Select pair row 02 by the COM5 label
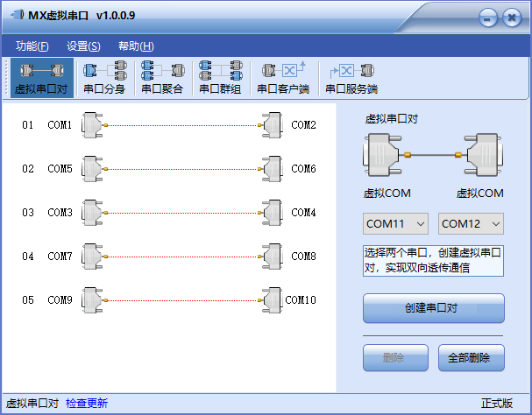 tap(60, 169)
